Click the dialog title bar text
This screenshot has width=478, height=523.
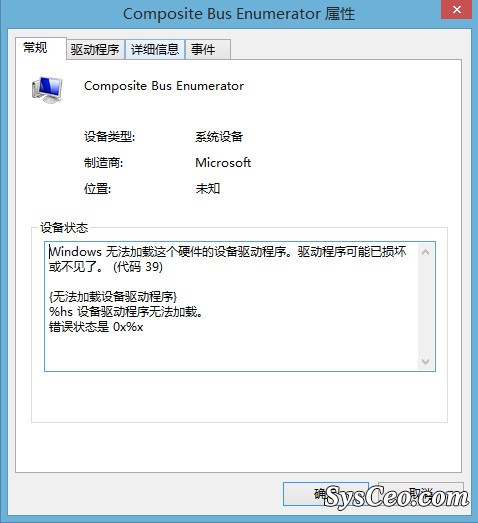click(239, 14)
